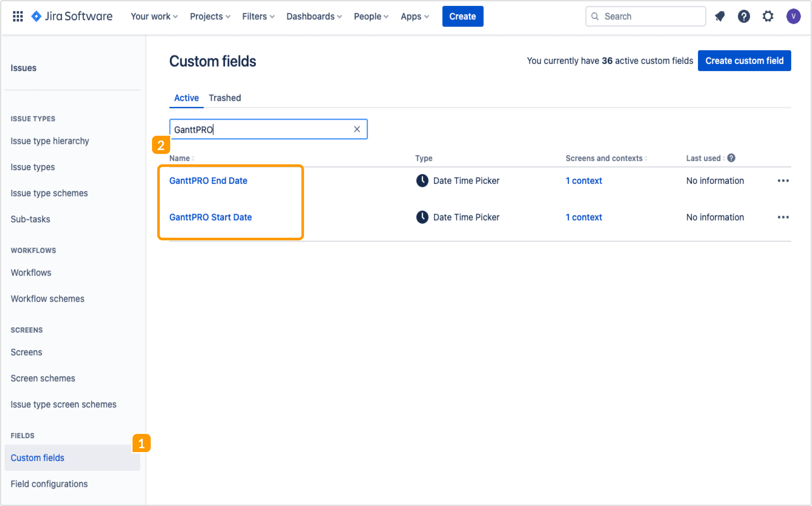Open the user profile avatar
Viewport: 812px width, 506px height.
(793, 16)
